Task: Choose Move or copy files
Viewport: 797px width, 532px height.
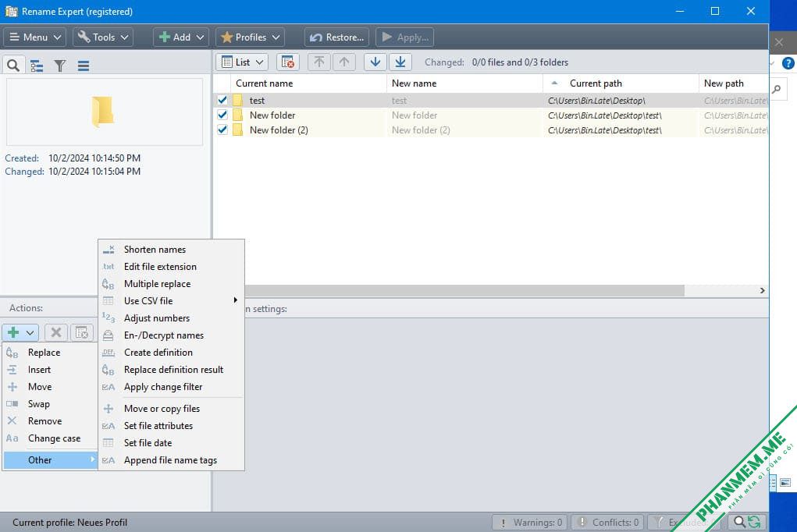Action: (x=171, y=409)
